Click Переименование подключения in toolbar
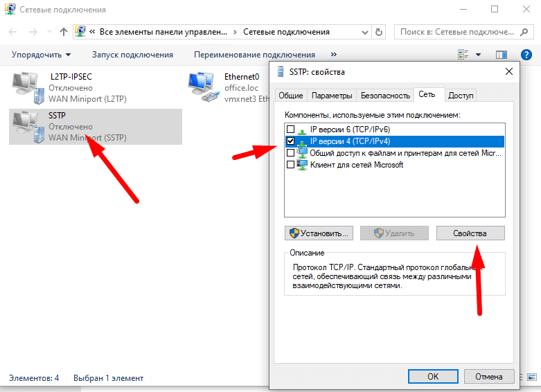This screenshot has width=541, height=392. click(255, 55)
